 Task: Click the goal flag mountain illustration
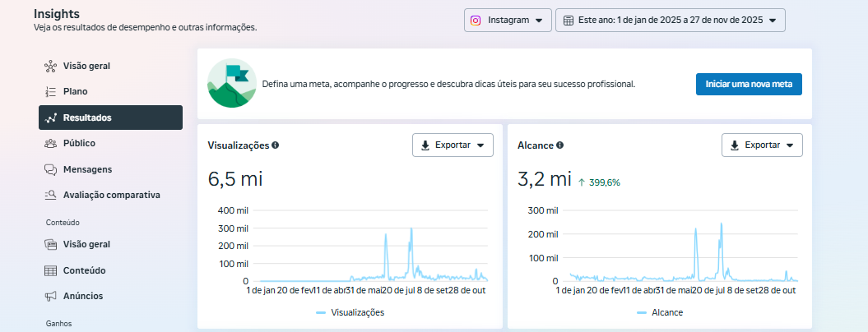click(230, 84)
